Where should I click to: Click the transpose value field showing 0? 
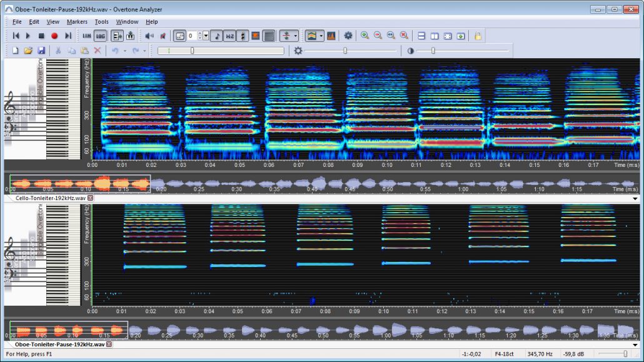click(x=192, y=36)
